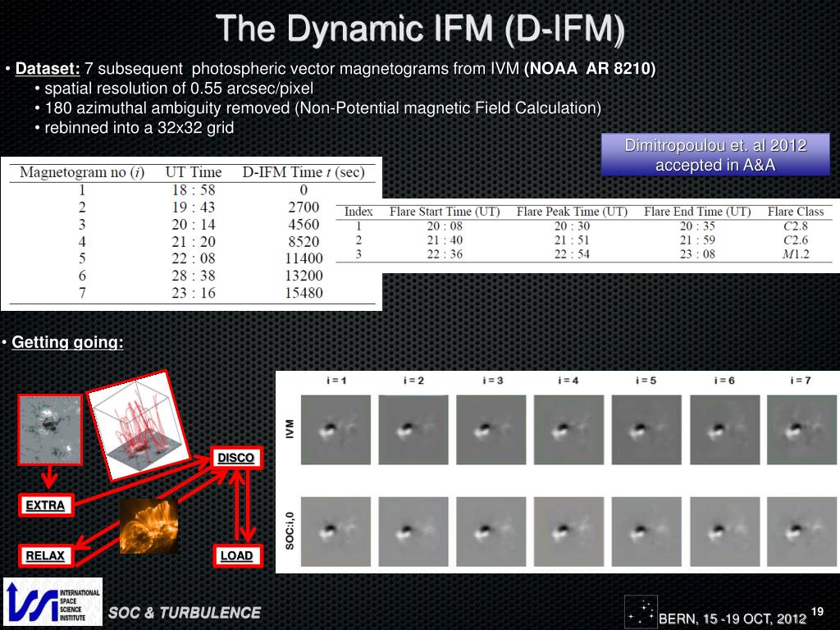This screenshot has height=630, width=840.
Task: Click the IVM magnetogram under i = 4
Action: 569,430
